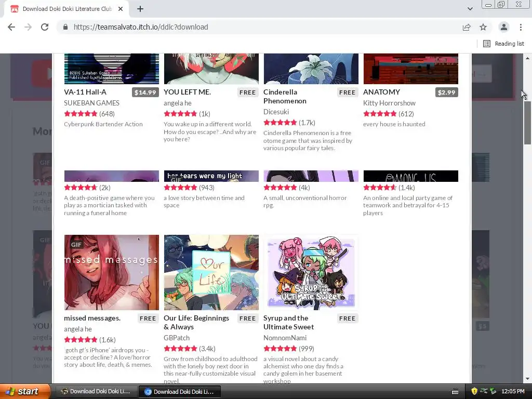Open Kitty Horrorshow developer page
This screenshot has height=399, width=532.
coord(389,103)
